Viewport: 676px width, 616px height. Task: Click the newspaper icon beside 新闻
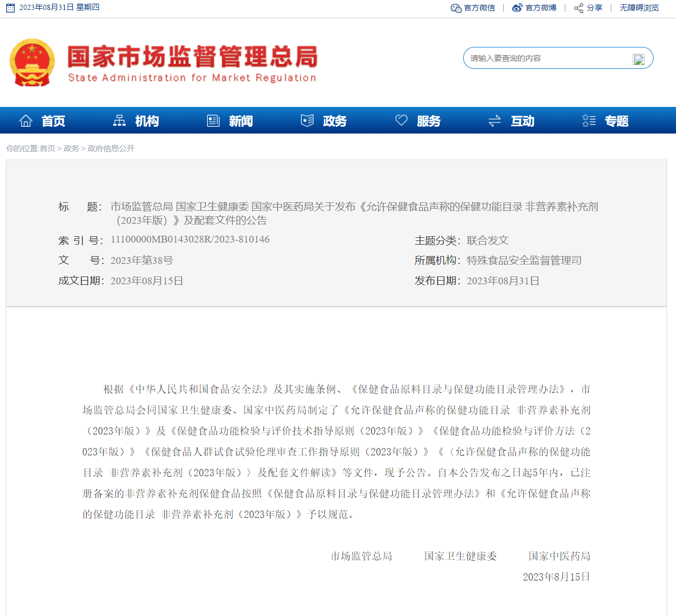(x=213, y=121)
